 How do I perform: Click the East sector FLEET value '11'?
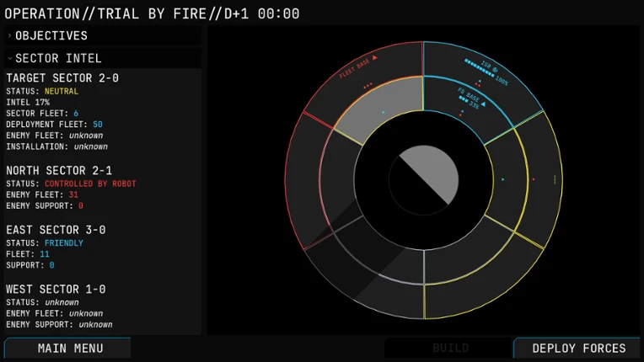coord(45,253)
